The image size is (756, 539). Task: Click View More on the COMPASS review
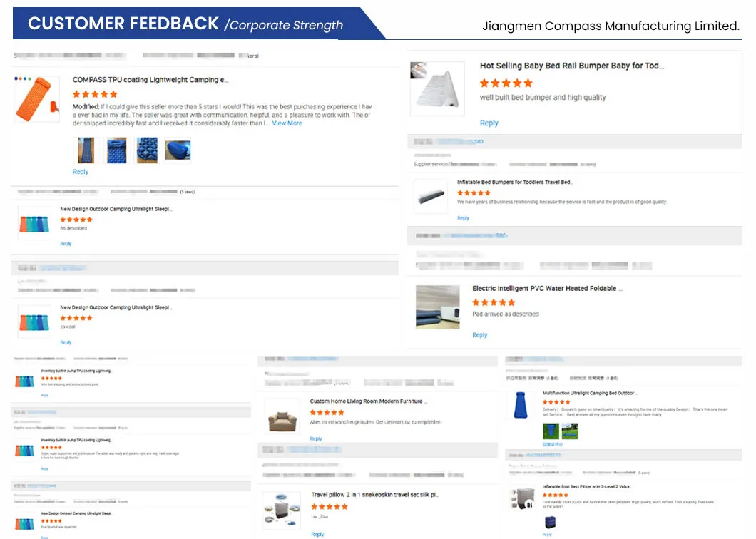point(287,123)
